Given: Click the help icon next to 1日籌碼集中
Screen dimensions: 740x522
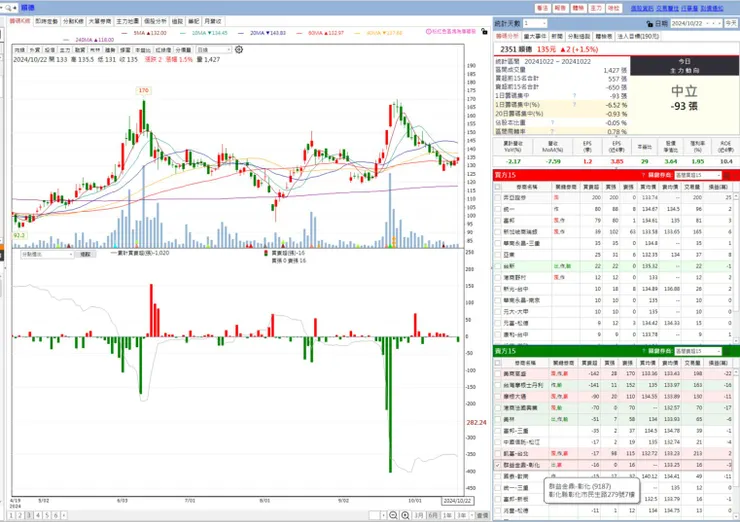Looking at the screenshot, I should [574, 96].
